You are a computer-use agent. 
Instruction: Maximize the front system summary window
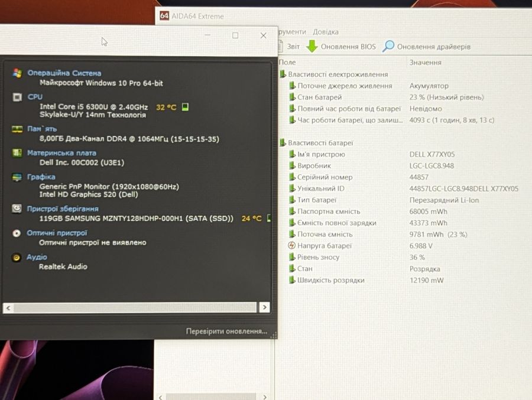pos(235,35)
